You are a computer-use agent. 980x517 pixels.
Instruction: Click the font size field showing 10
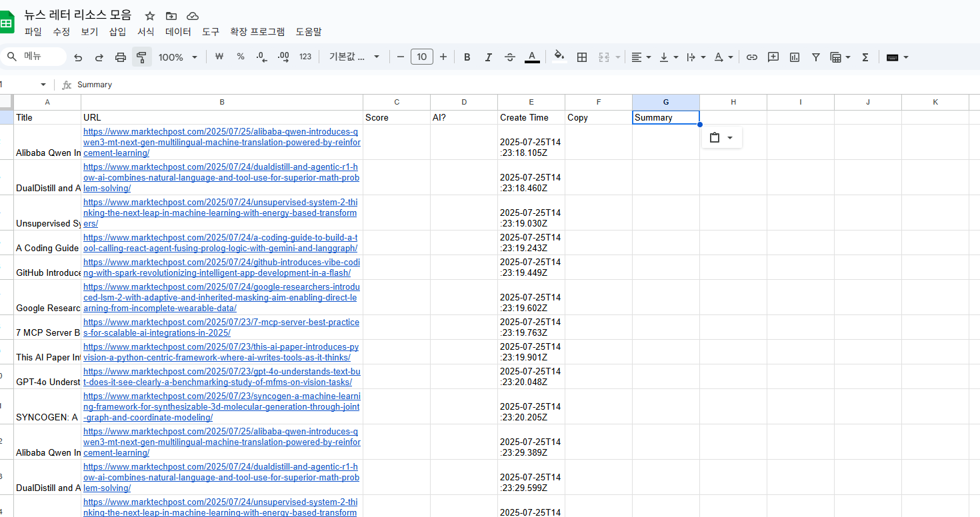422,57
